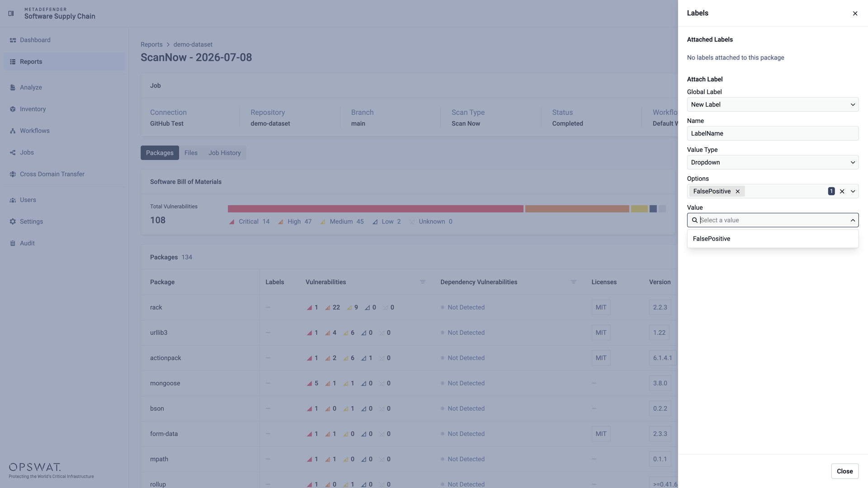Click the urllib3 package name
This screenshot has height=488, width=868.
(159, 333)
